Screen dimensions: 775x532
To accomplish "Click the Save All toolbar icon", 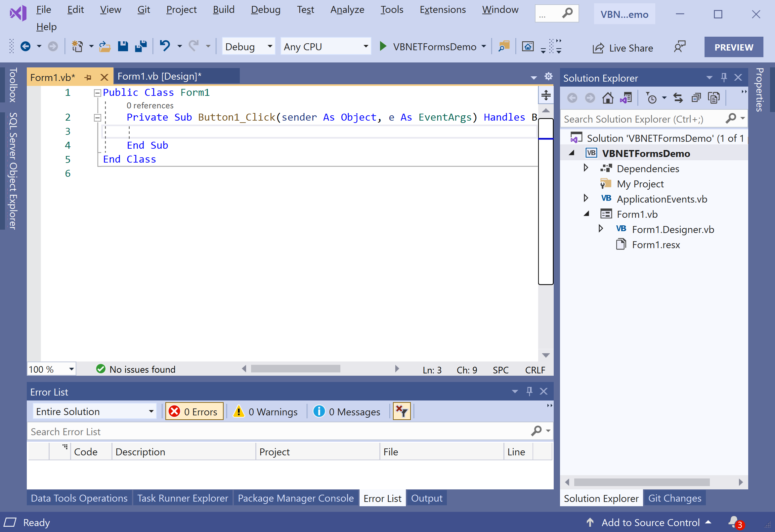I will click(141, 46).
